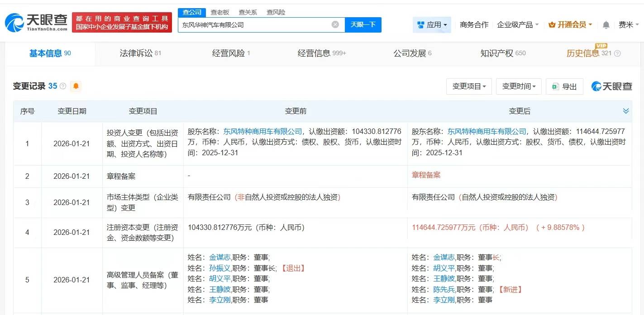
Task: Open the 变更项目 filter dropdown
Action: (469, 86)
